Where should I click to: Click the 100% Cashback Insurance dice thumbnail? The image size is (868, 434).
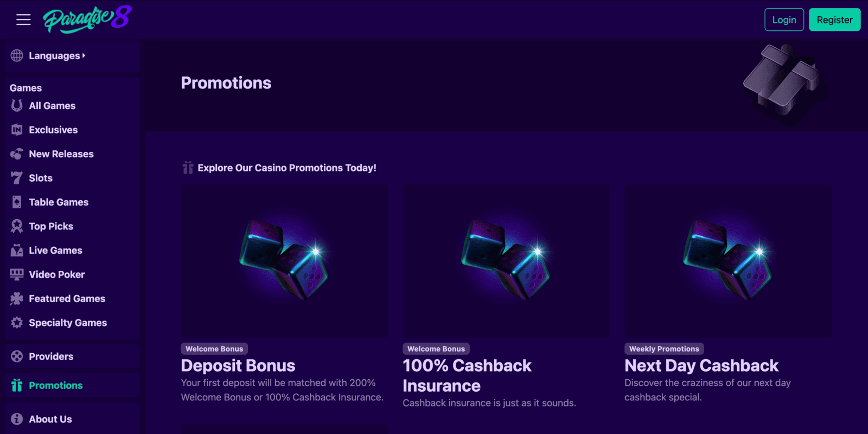click(506, 261)
